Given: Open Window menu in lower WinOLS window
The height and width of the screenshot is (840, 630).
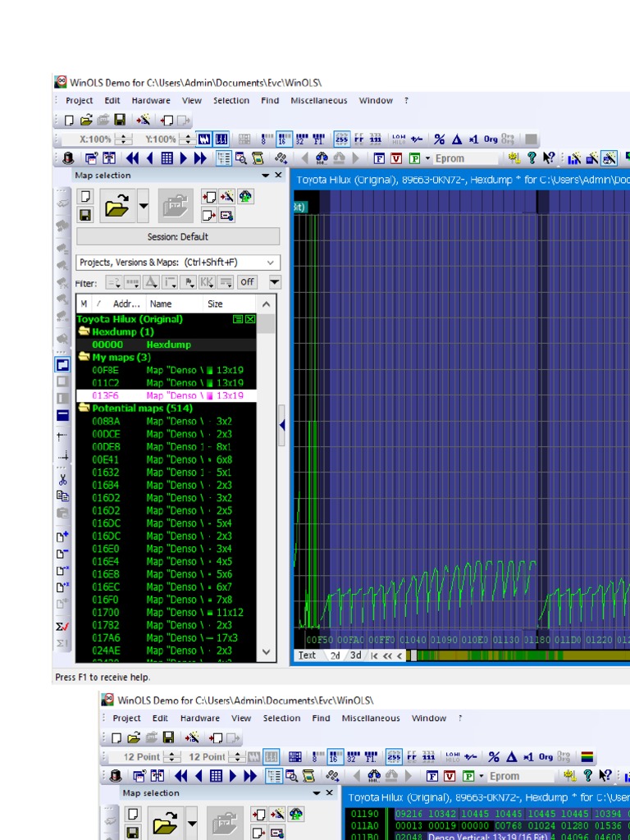Looking at the screenshot, I should click(428, 718).
